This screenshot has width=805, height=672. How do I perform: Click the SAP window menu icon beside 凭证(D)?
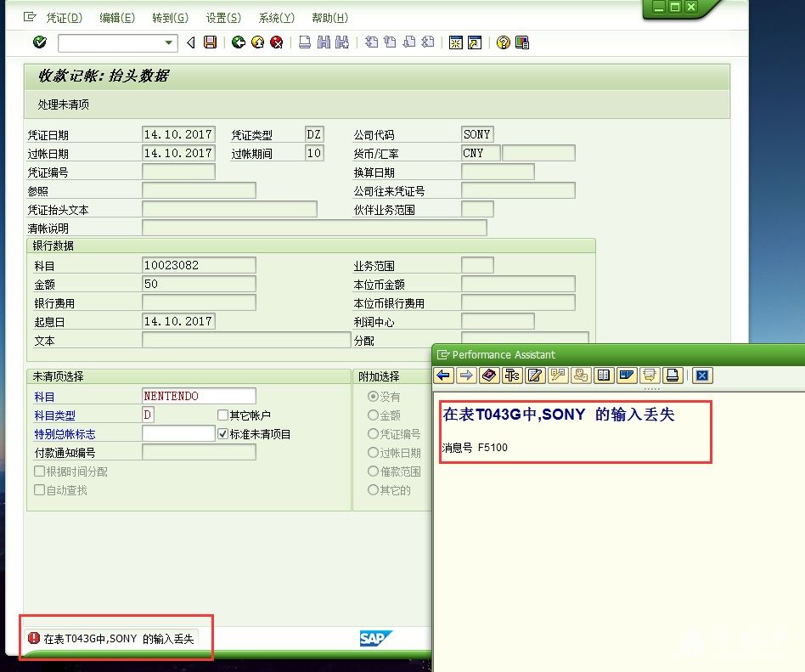tap(30, 18)
